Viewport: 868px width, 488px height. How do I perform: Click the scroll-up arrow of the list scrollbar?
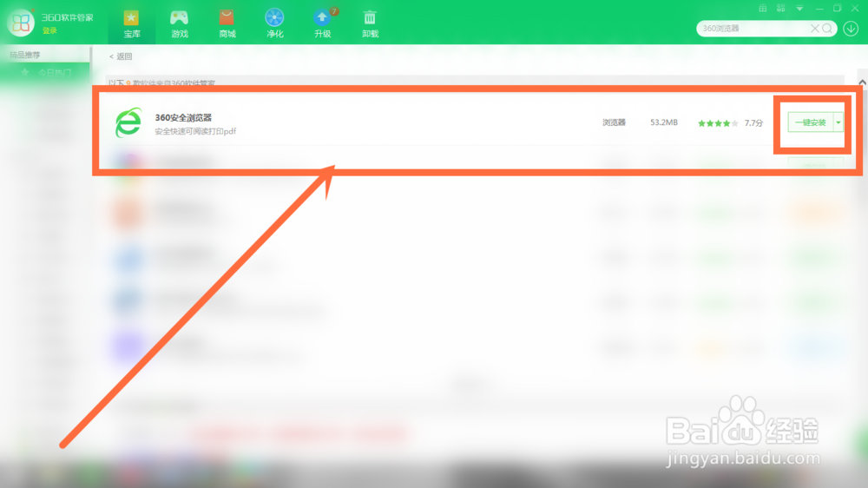[862, 82]
